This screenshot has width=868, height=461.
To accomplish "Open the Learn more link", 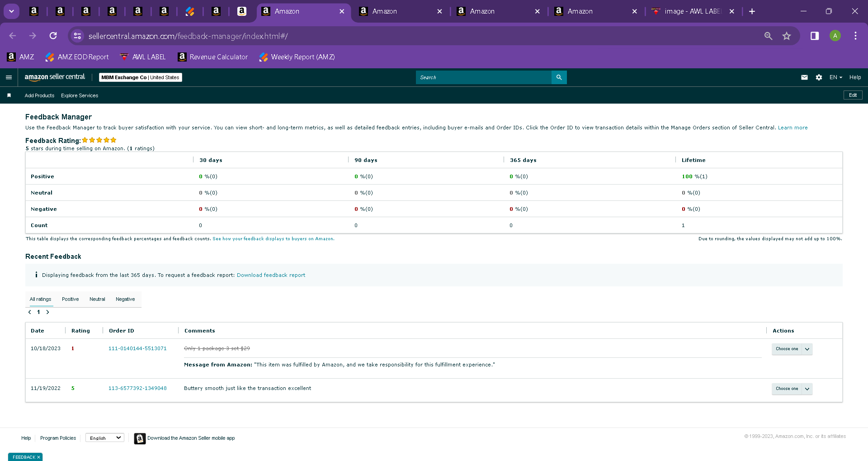I will (793, 128).
